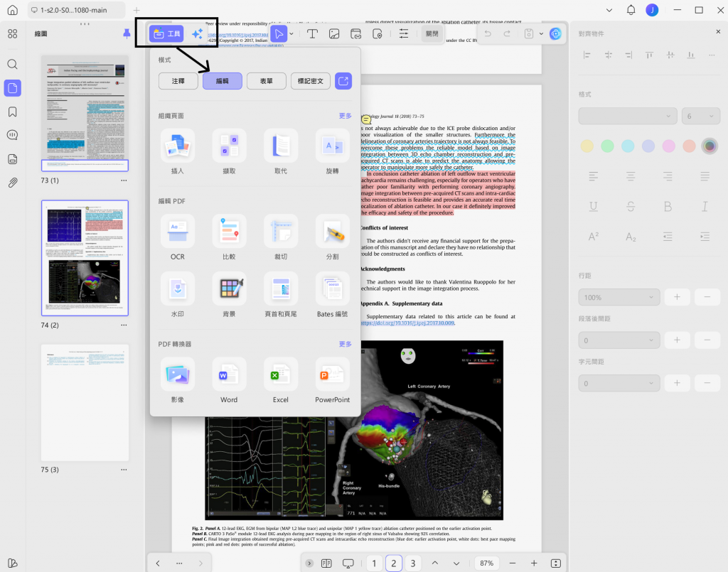The image size is (728, 572).
Task: Open the Tools menu (工具)
Action: [166, 34]
